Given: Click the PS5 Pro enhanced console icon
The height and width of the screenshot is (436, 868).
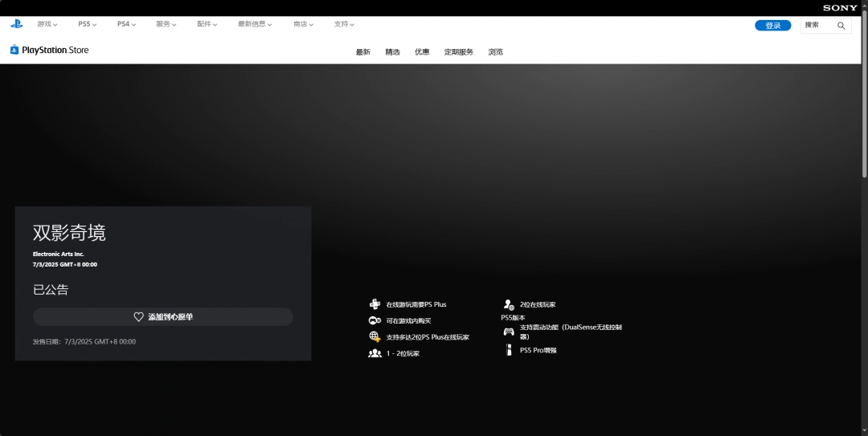Looking at the screenshot, I should pyautogui.click(x=509, y=350).
